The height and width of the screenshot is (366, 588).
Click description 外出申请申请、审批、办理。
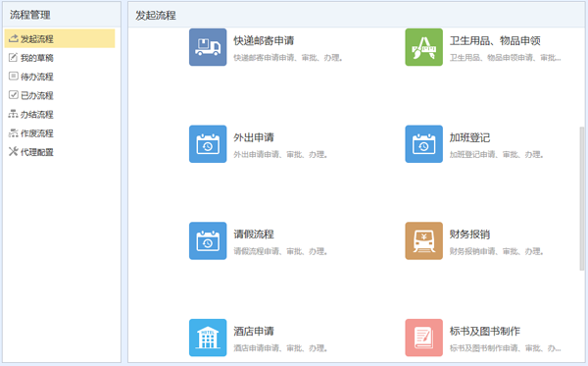click(x=280, y=155)
